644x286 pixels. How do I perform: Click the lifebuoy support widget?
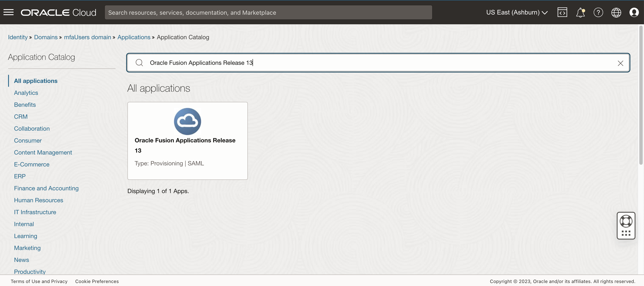(x=626, y=221)
